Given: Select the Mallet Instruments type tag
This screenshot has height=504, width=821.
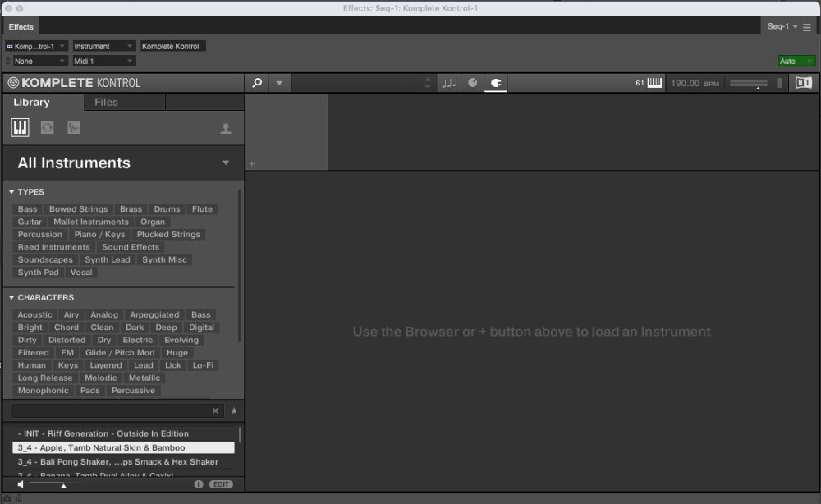Looking at the screenshot, I should point(90,222).
